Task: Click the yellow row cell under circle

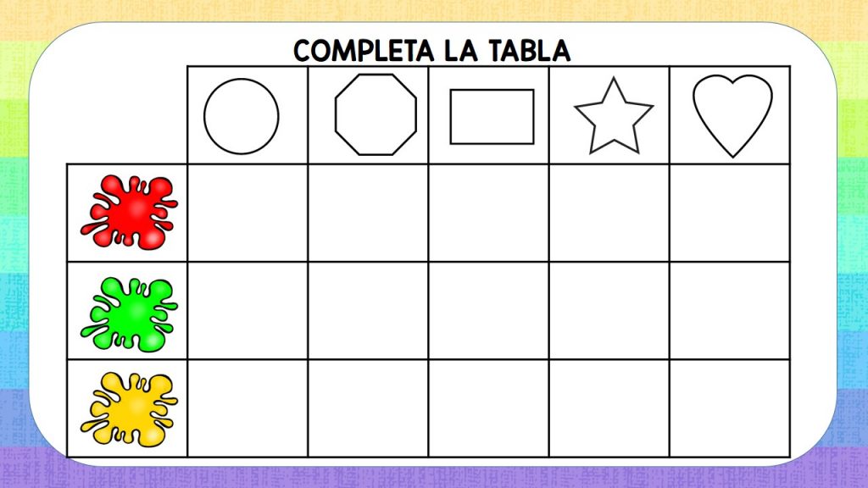Action: (x=248, y=408)
